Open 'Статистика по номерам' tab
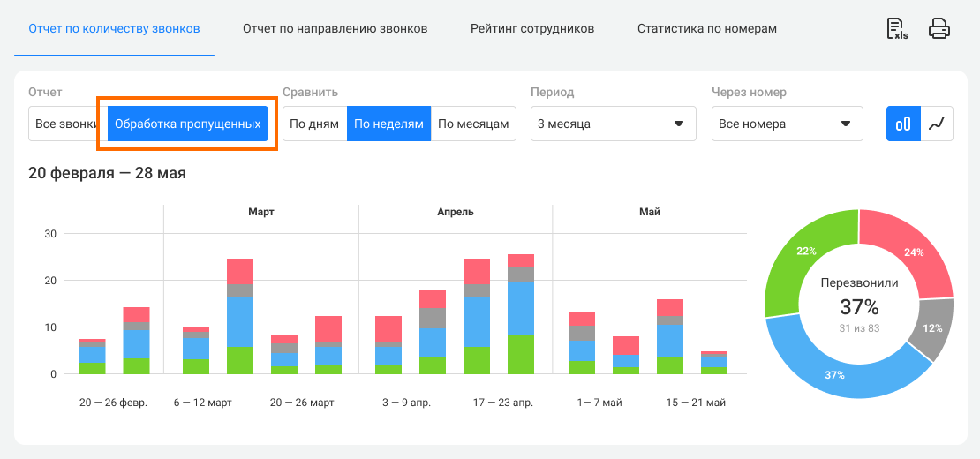Viewport: 980px width, 459px height. [x=707, y=29]
